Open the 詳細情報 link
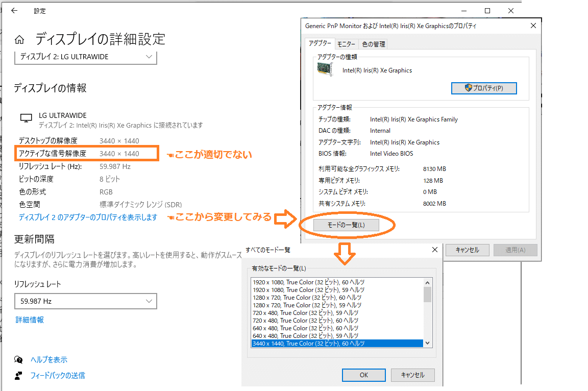Image resolution: width=588 pixels, height=391 pixels. (x=30, y=320)
